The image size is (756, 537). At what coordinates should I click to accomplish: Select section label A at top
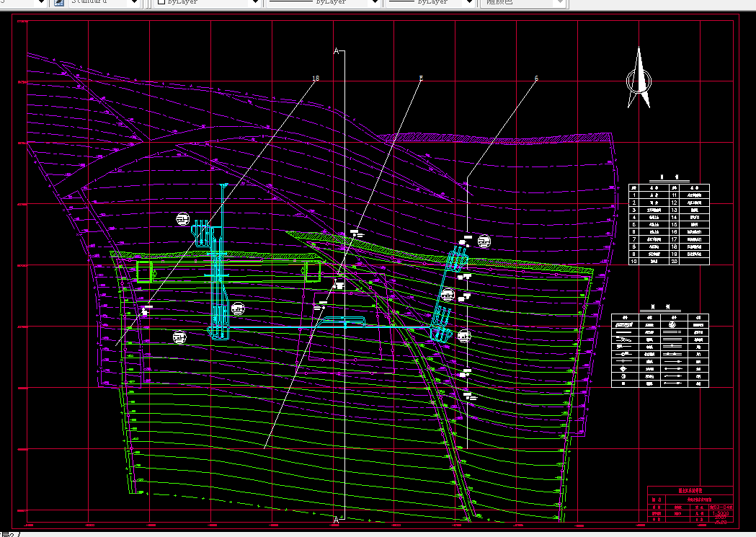click(337, 51)
